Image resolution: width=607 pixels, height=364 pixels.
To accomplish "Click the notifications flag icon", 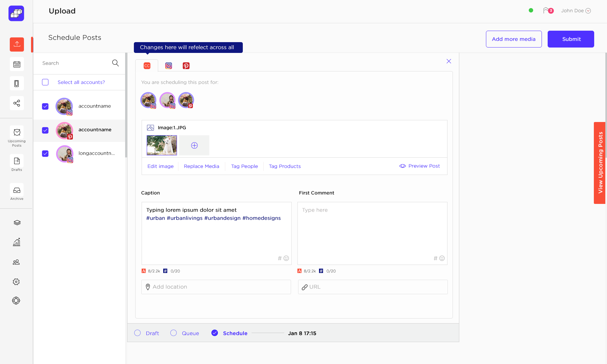I will click(x=547, y=11).
